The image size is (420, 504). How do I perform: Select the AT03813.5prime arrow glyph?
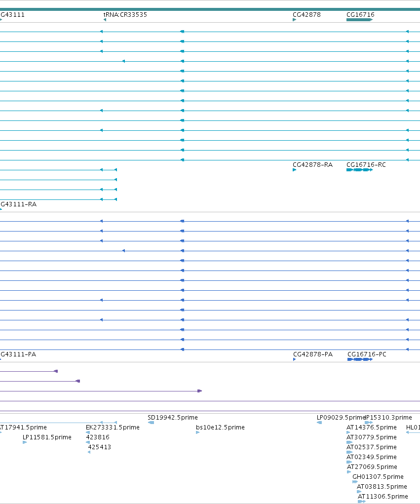(x=359, y=492)
